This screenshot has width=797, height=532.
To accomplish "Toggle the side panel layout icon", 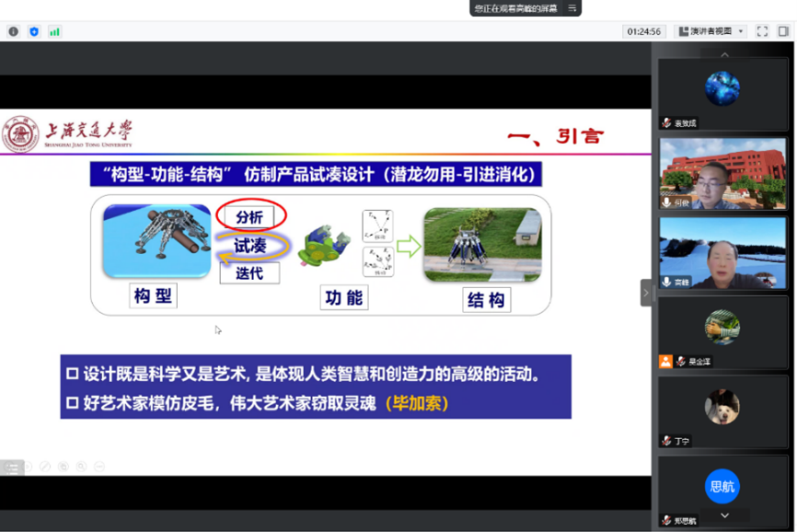I will pyautogui.click(x=783, y=31).
